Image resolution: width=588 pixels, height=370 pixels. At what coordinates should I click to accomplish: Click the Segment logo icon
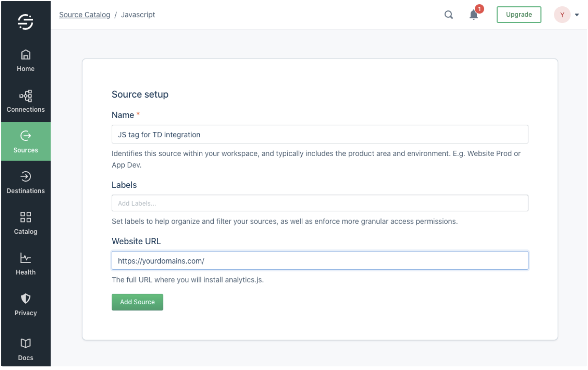coord(25,22)
